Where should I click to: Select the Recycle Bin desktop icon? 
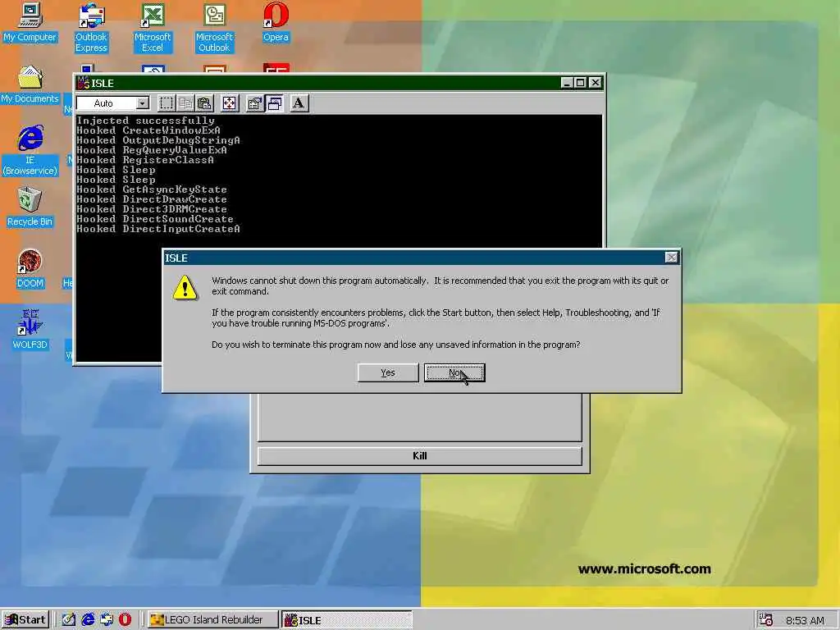coord(30,208)
